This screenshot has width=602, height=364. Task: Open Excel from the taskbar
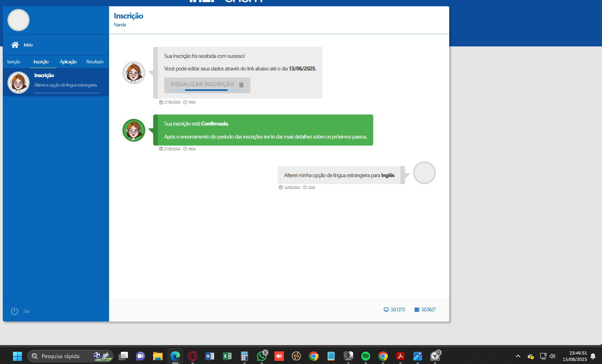[227, 356]
